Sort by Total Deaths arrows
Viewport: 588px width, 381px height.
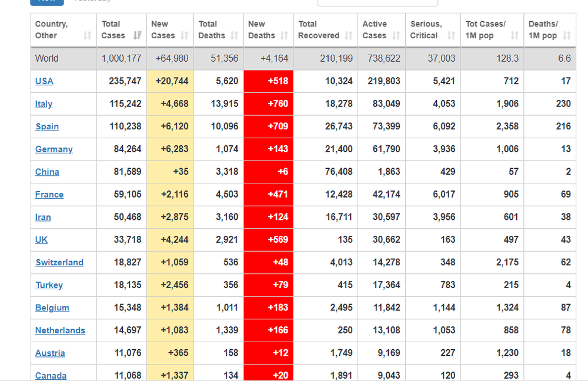[x=235, y=36]
